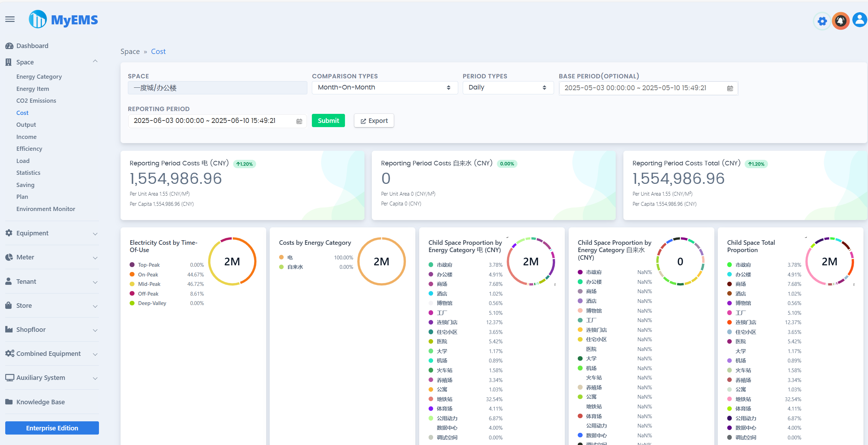Open the Comparison Types dropdown
This screenshot has height=445, width=868.
384,87
